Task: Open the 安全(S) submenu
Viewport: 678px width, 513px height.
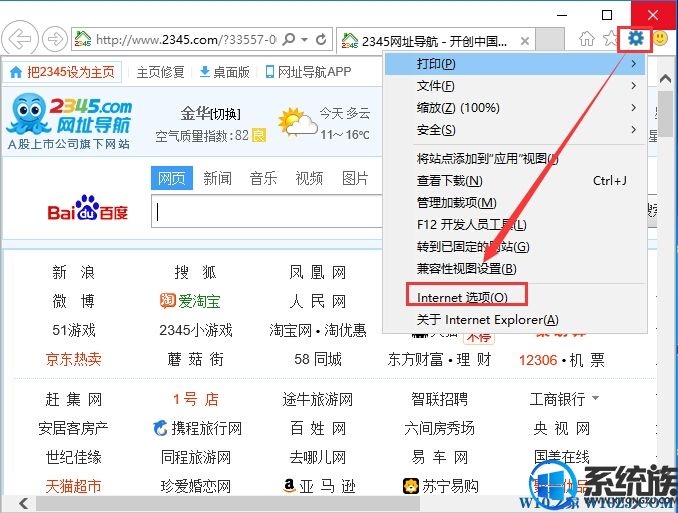Action: click(515, 130)
